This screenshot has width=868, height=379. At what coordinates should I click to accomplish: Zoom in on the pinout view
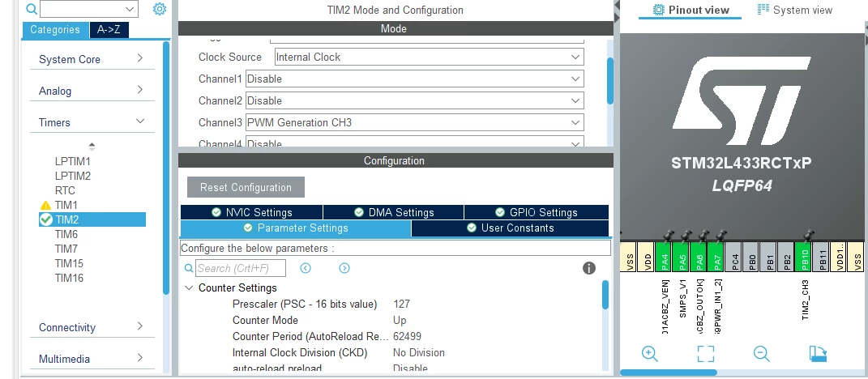coord(650,354)
